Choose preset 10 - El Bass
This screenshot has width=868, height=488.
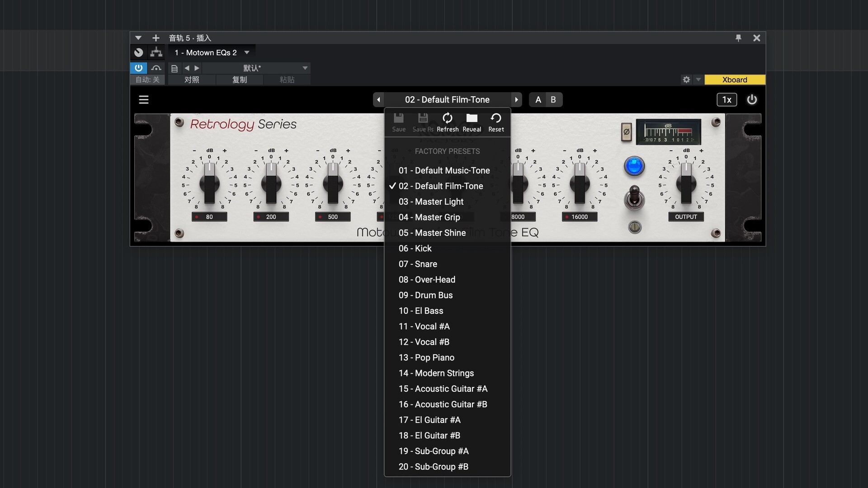tap(448, 311)
